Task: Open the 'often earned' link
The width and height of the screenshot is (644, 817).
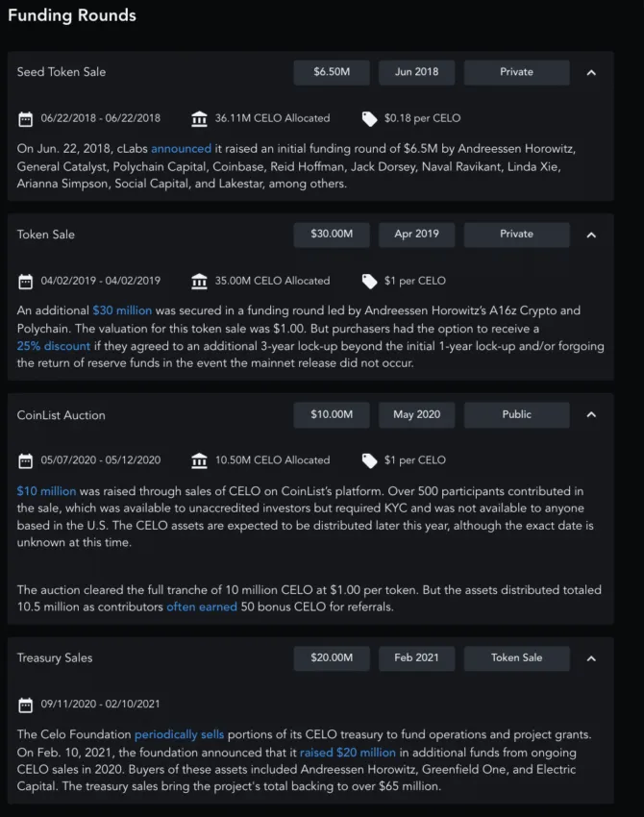Action: click(x=202, y=607)
